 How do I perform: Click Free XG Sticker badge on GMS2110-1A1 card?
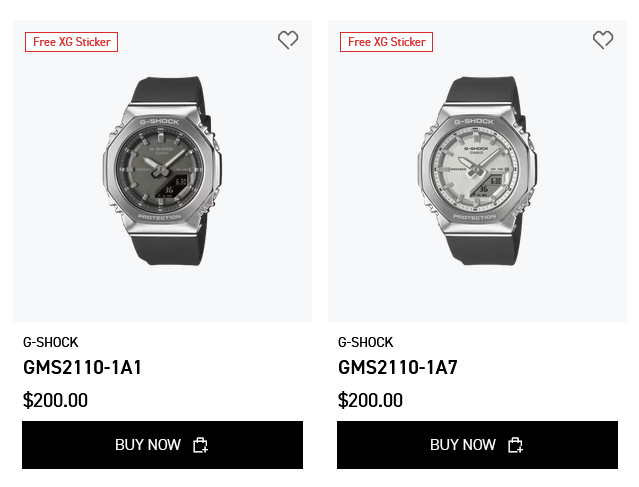click(72, 42)
